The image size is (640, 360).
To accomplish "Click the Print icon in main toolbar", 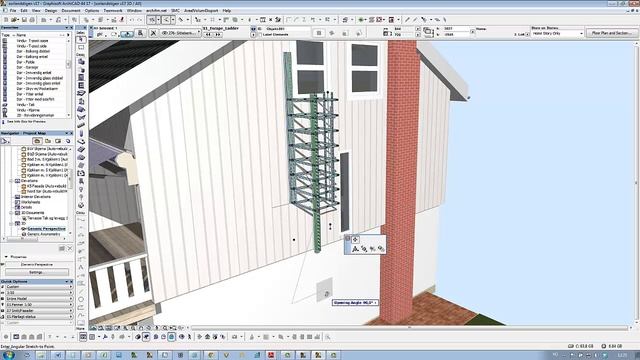I will 31,20.
